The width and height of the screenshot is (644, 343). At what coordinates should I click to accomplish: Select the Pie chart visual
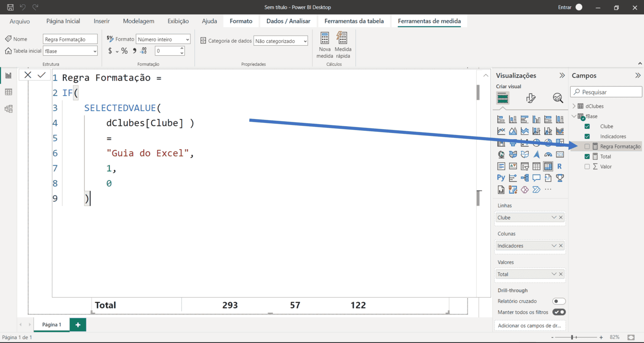[537, 143]
